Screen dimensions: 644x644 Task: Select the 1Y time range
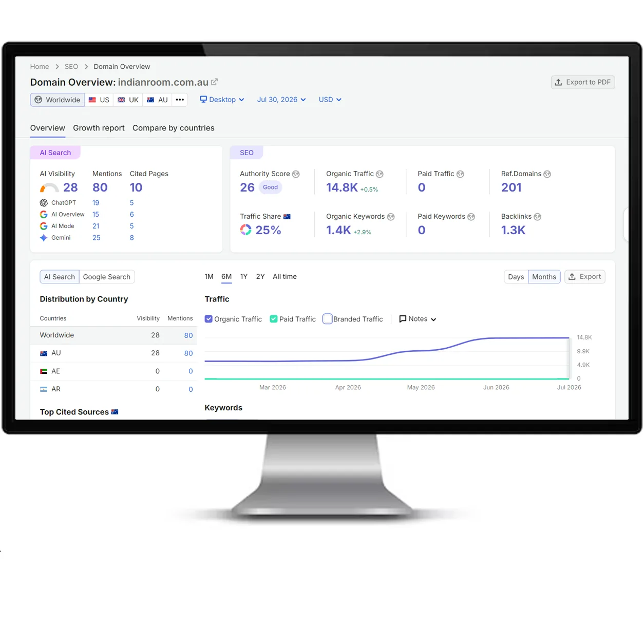pos(244,276)
